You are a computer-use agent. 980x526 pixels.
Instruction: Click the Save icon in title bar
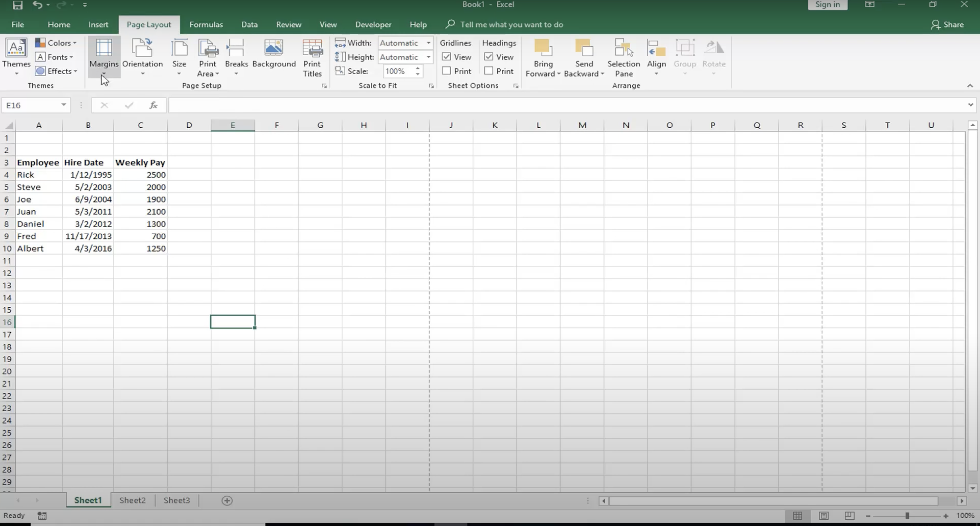tap(17, 5)
